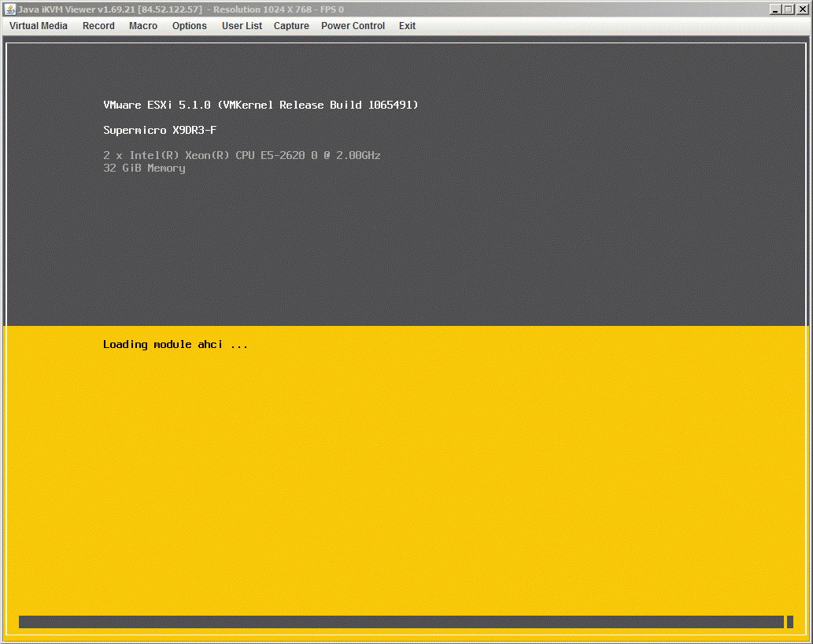
Task: Open the Power Control menu
Action: click(x=353, y=26)
